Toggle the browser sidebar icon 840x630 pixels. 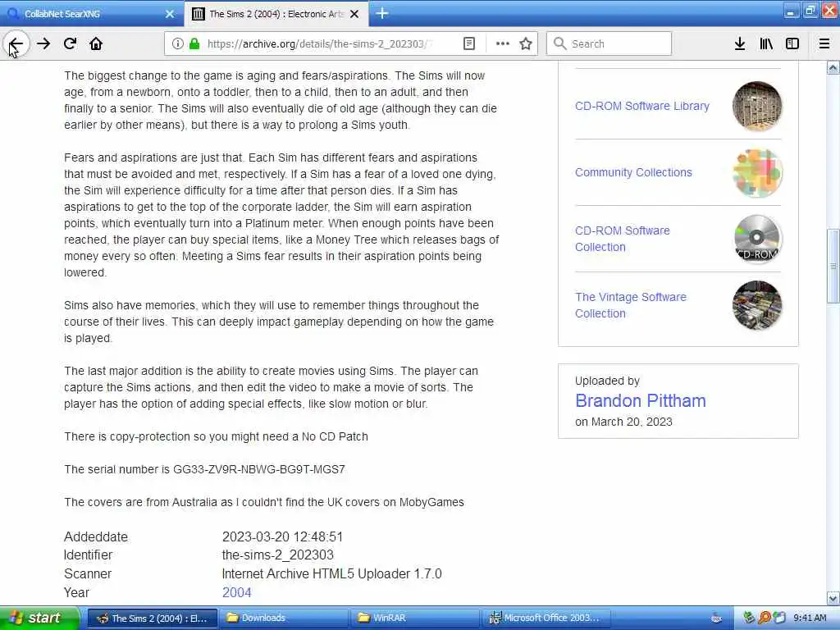click(x=792, y=44)
